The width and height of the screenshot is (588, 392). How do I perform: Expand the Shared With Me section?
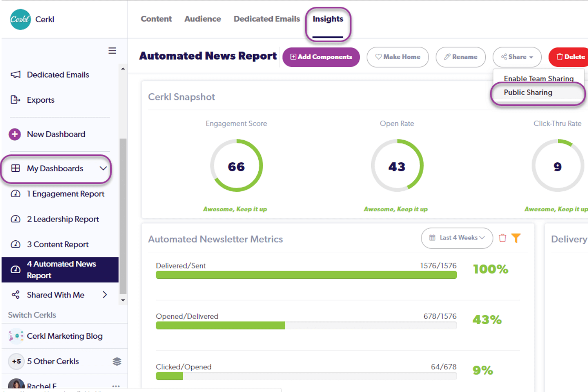[105, 295]
